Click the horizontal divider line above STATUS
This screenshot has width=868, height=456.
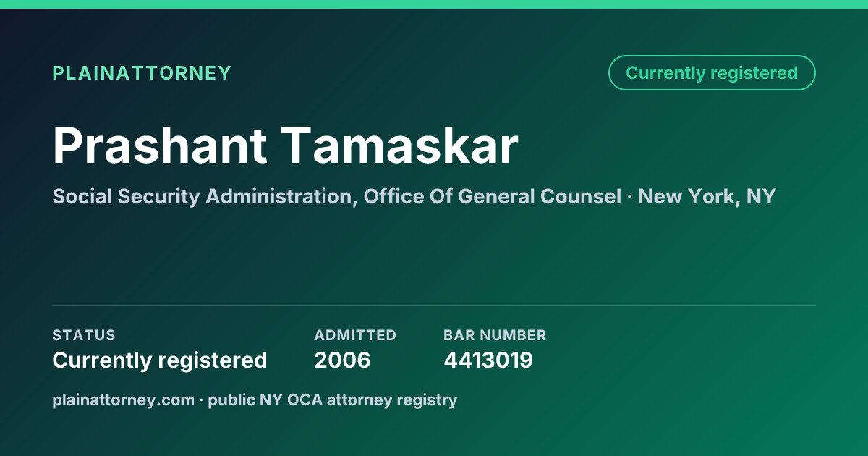click(434, 305)
